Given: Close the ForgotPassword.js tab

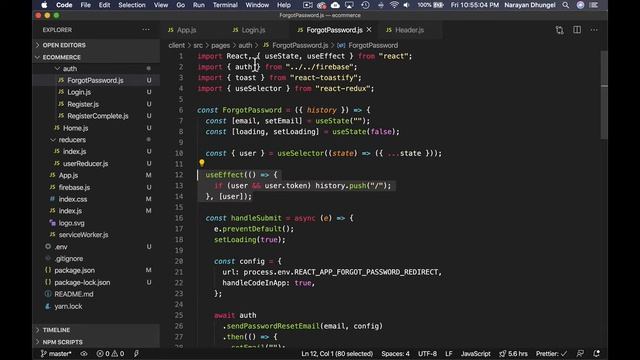Looking at the screenshot, I should (x=369, y=30).
